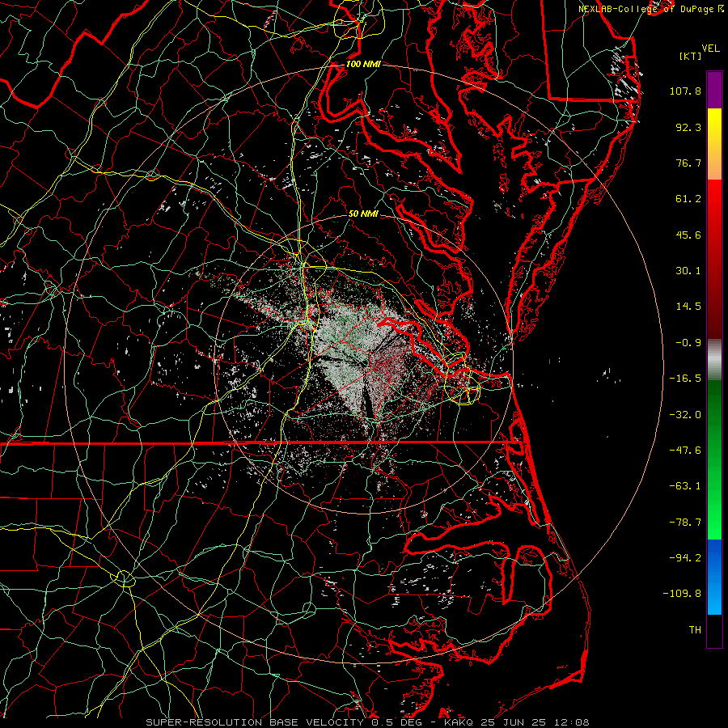Pick the red segment of the velocity color bar

[x=714, y=259]
